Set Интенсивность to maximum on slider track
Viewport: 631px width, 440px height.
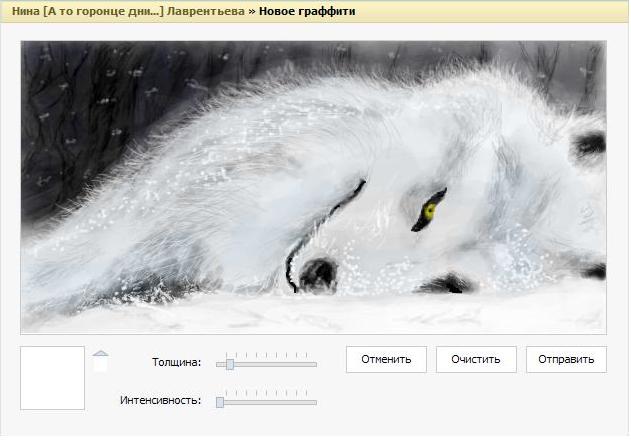tap(315, 402)
